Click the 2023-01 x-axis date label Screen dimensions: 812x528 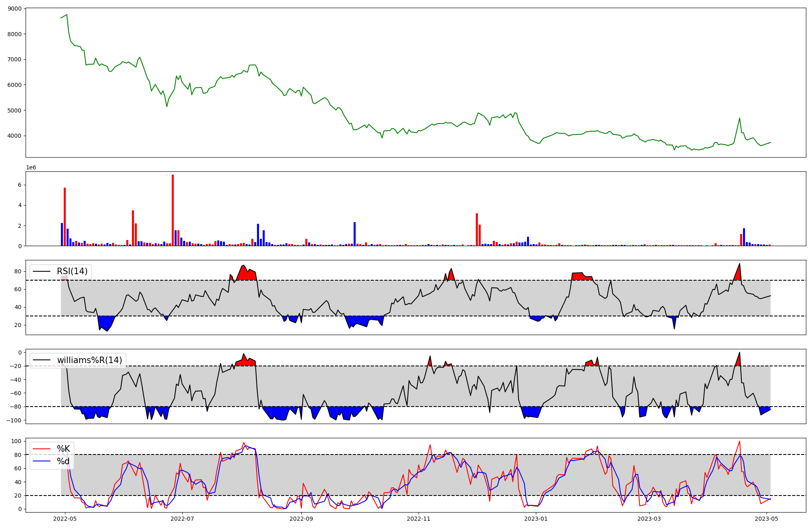[536, 519]
